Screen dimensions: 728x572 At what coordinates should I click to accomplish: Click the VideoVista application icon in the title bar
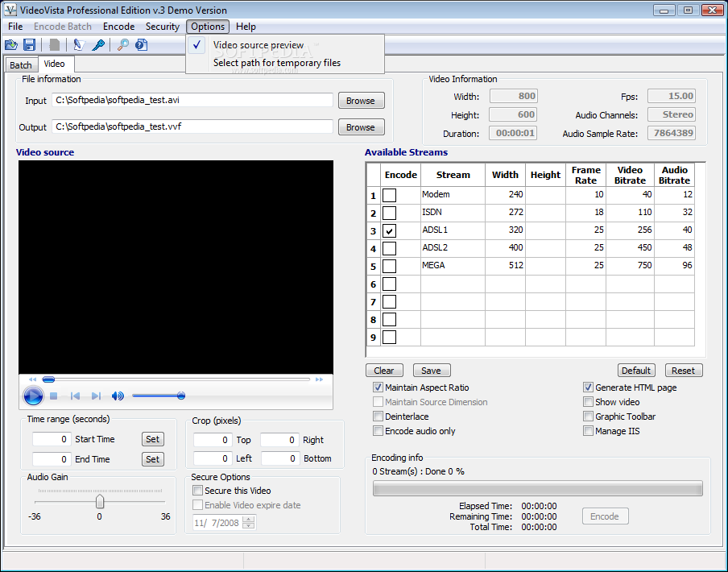click(10, 10)
